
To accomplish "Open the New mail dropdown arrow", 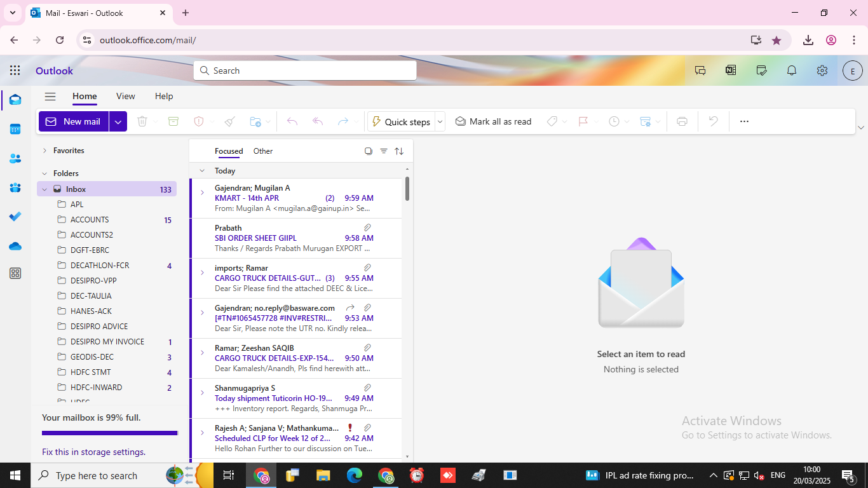I will pyautogui.click(x=118, y=121).
